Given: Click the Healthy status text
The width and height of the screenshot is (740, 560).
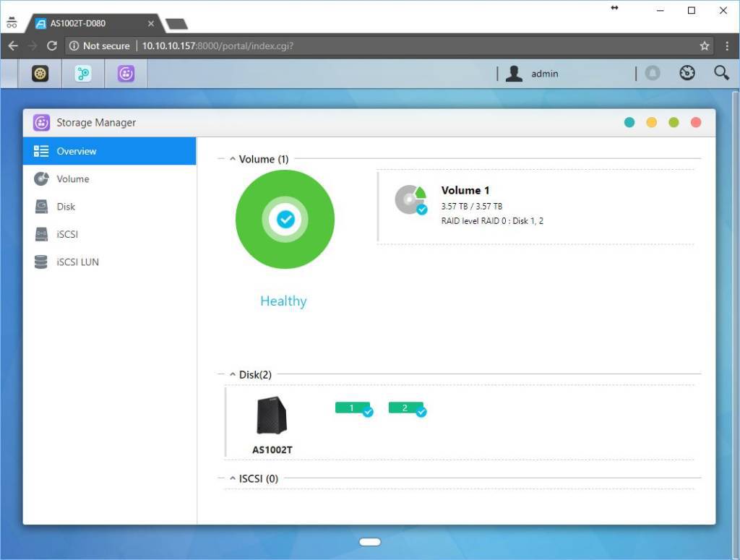Looking at the screenshot, I should (x=283, y=301).
